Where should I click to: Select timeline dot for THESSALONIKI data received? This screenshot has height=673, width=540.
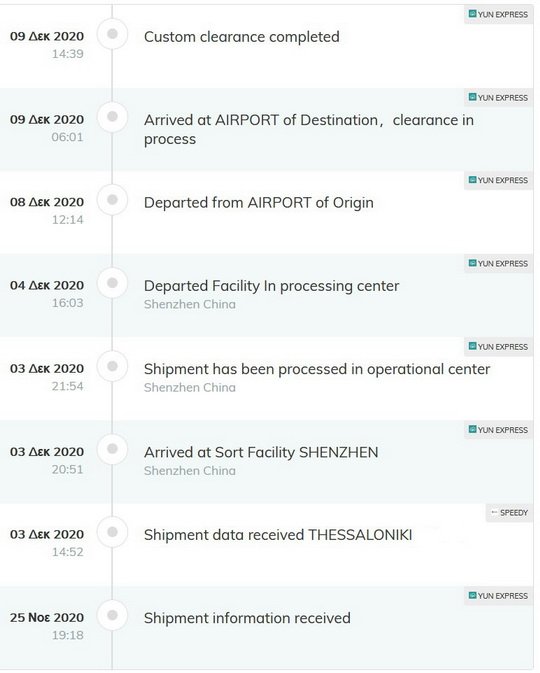click(x=112, y=532)
